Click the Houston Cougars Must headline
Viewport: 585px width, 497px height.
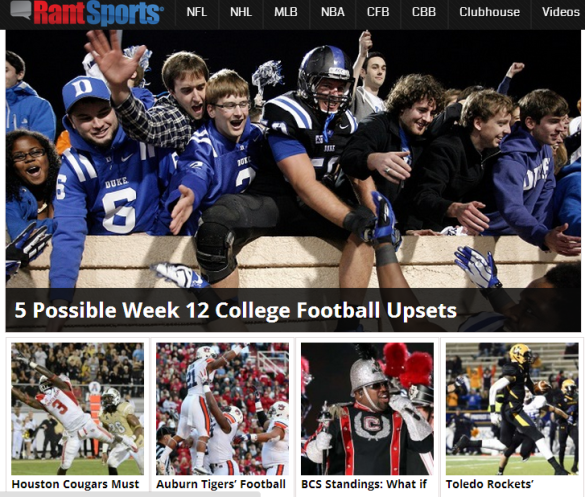click(x=75, y=484)
